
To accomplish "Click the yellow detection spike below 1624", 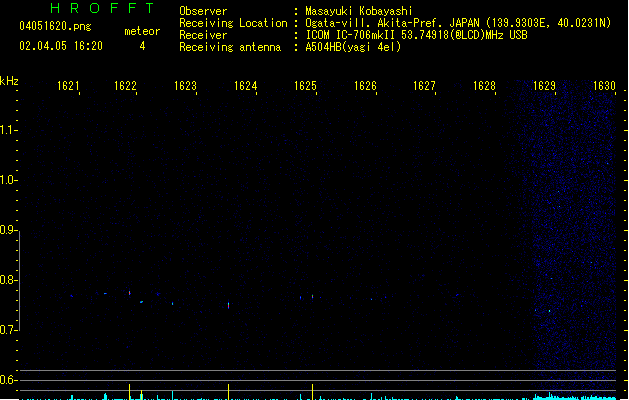I will (228, 392).
